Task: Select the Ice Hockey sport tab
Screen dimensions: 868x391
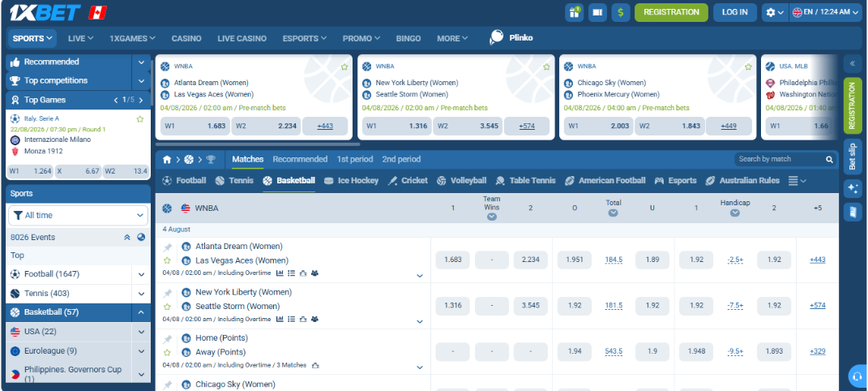Action: 352,181
